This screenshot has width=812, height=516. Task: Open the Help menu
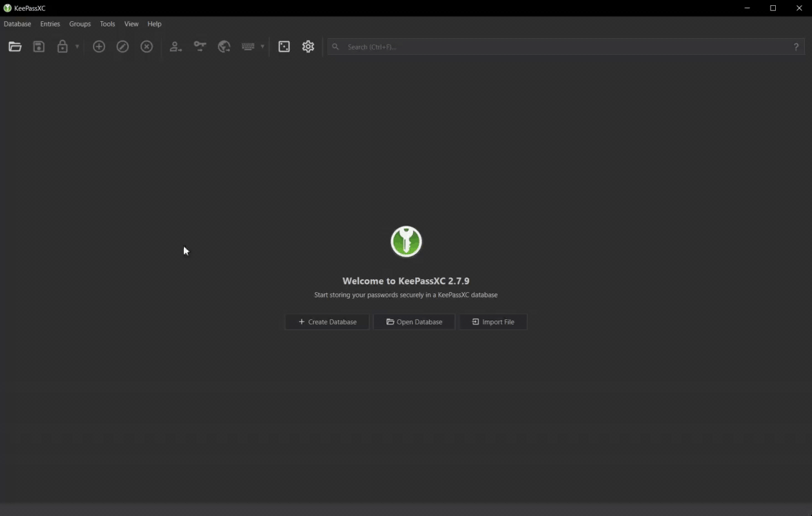(154, 24)
